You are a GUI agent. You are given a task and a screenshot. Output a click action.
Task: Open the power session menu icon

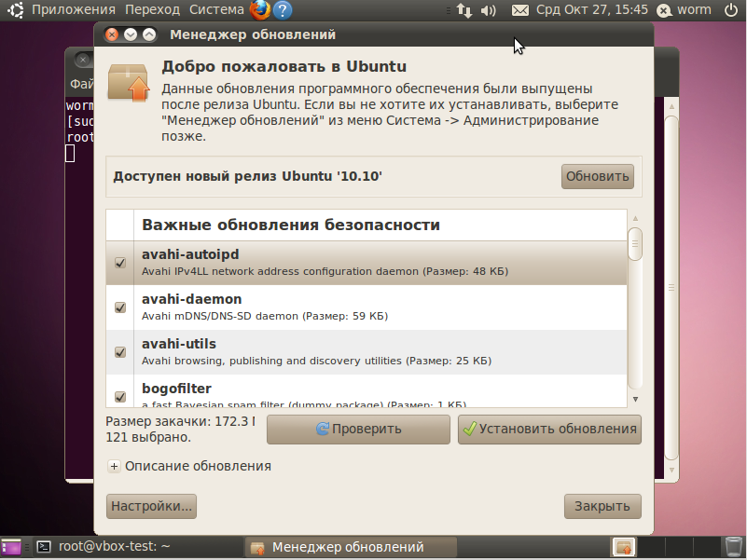coord(731,10)
